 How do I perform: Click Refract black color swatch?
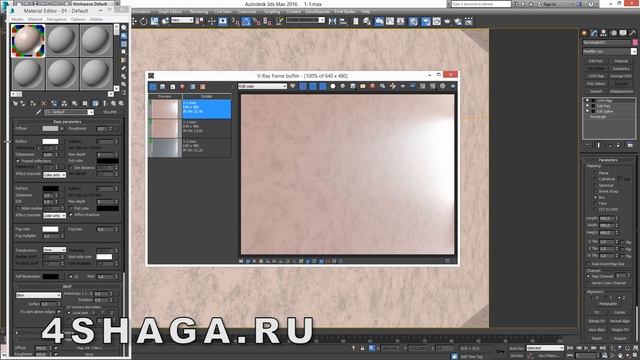tap(50, 189)
